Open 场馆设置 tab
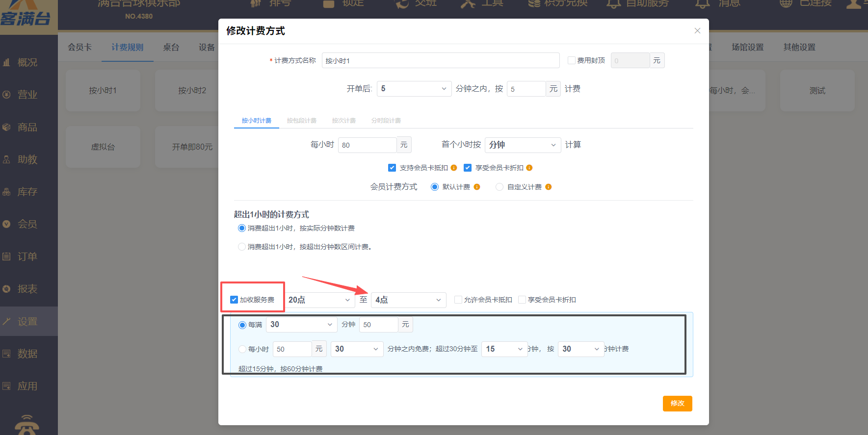The height and width of the screenshot is (435, 868). 748,48
